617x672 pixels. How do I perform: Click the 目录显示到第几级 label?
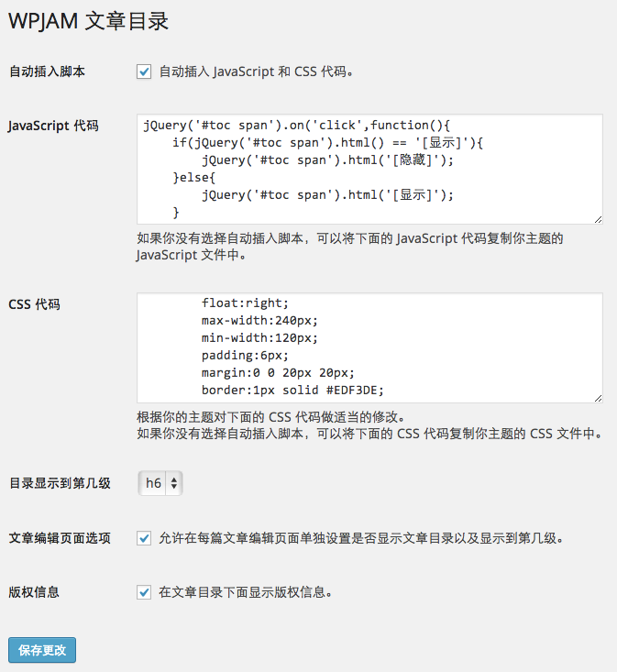pyautogui.click(x=60, y=483)
